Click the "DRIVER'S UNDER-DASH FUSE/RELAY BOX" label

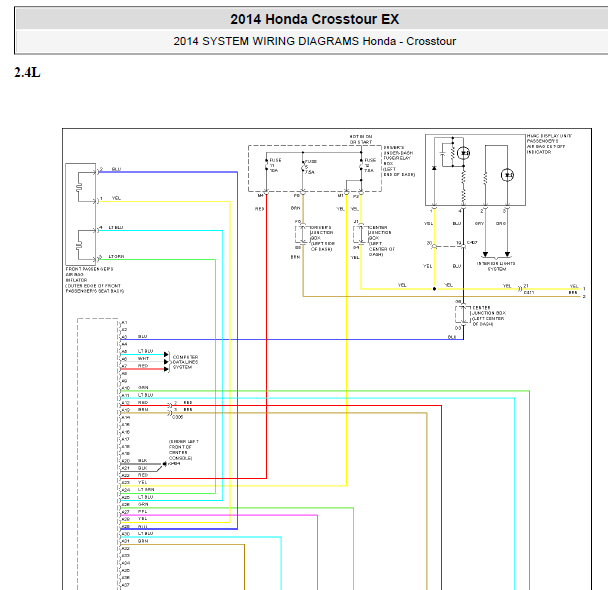point(398,161)
